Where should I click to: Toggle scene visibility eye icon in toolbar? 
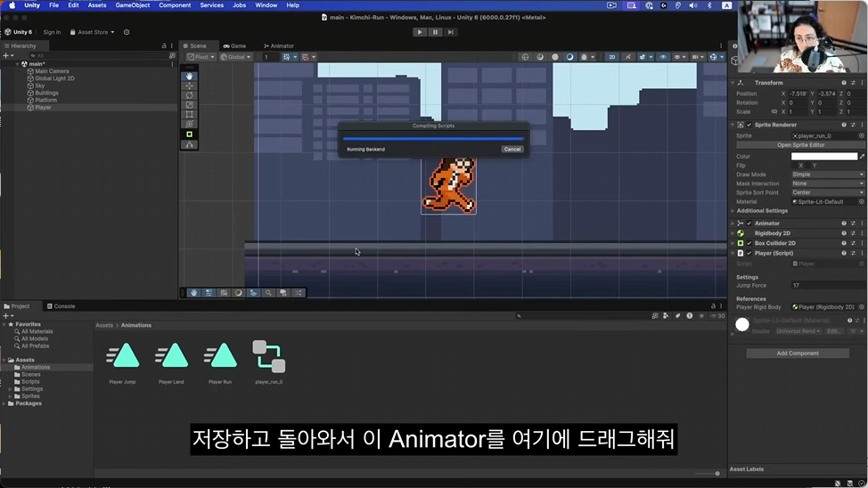663,57
